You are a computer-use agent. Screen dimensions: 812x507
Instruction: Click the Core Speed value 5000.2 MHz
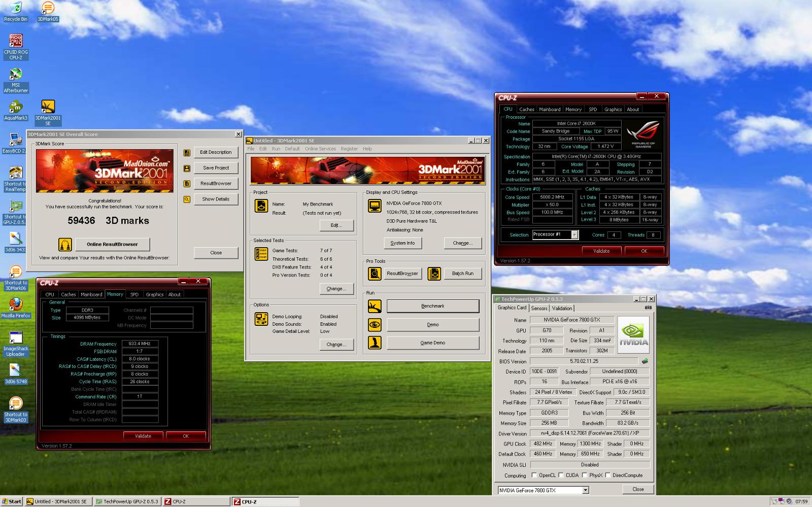click(x=552, y=197)
